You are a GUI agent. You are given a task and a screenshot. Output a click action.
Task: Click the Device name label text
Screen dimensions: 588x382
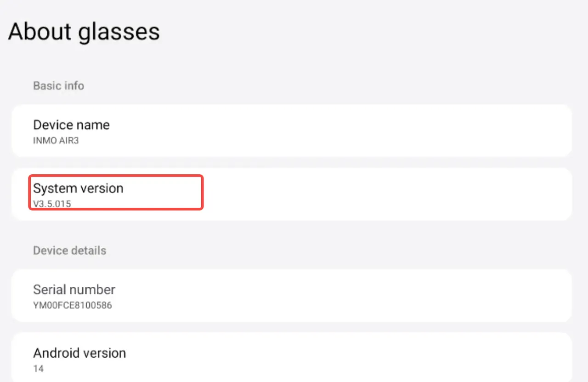pos(71,125)
